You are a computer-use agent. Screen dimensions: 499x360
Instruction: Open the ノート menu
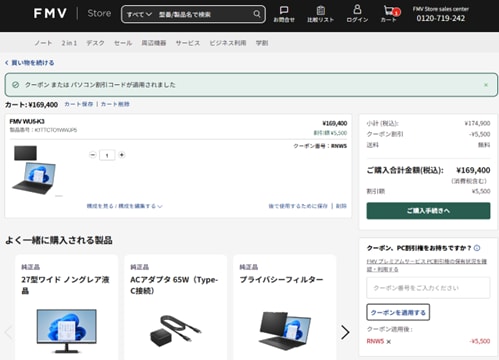[x=43, y=43]
